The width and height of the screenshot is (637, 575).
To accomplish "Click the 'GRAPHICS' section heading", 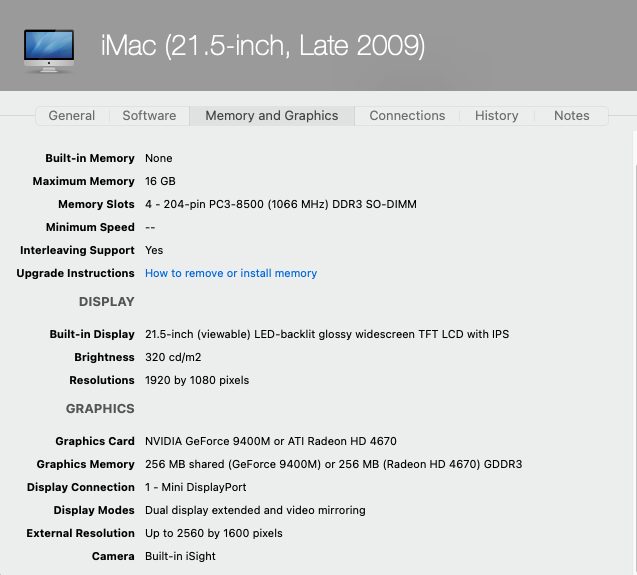I will click(x=100, y=409).
